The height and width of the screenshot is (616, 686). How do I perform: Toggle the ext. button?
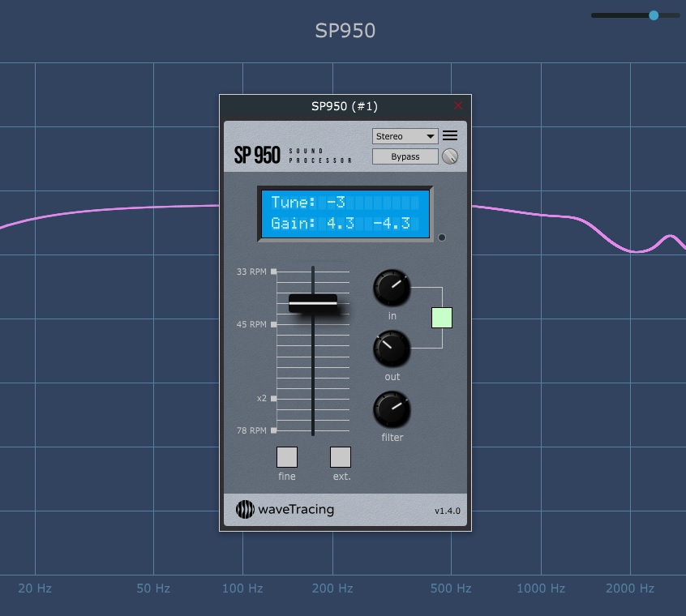click(x=341, y=457)
